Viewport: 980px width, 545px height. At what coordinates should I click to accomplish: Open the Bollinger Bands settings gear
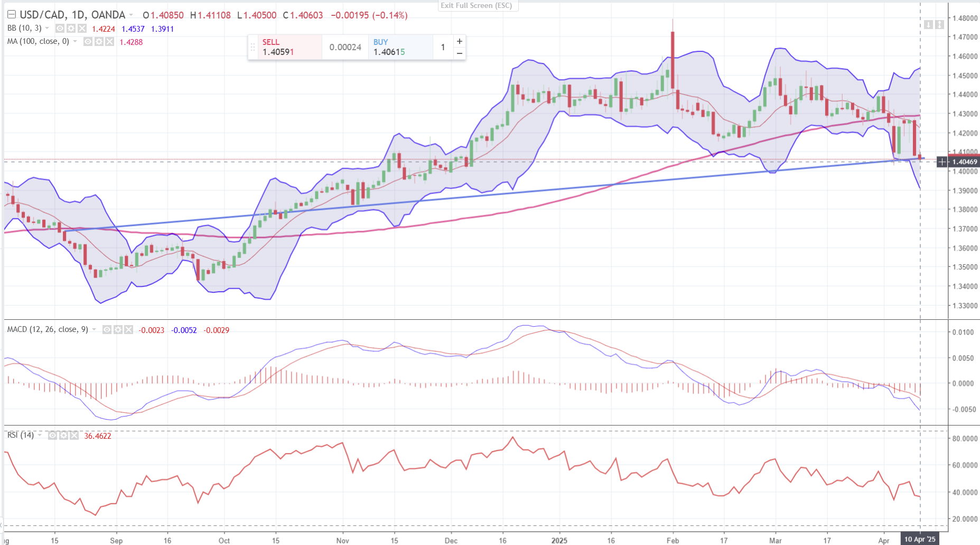click(71, 29)
